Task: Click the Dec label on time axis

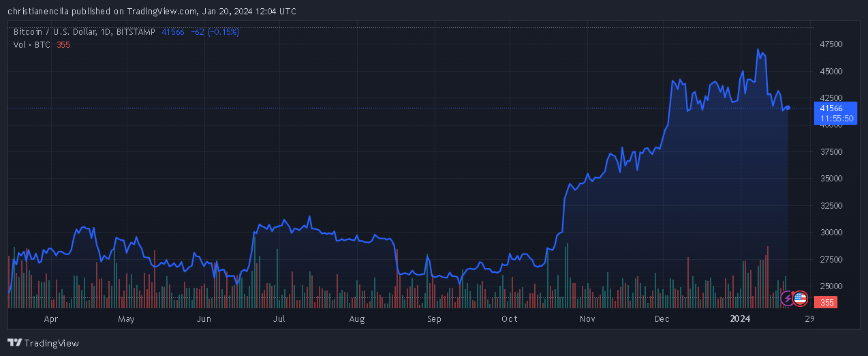Action: tap(662, 318)
